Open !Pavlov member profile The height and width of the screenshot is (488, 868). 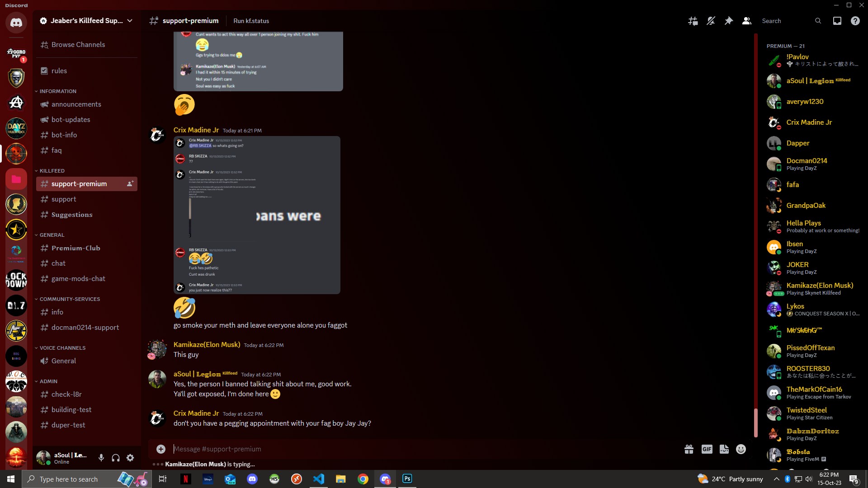tap(813, 60)
